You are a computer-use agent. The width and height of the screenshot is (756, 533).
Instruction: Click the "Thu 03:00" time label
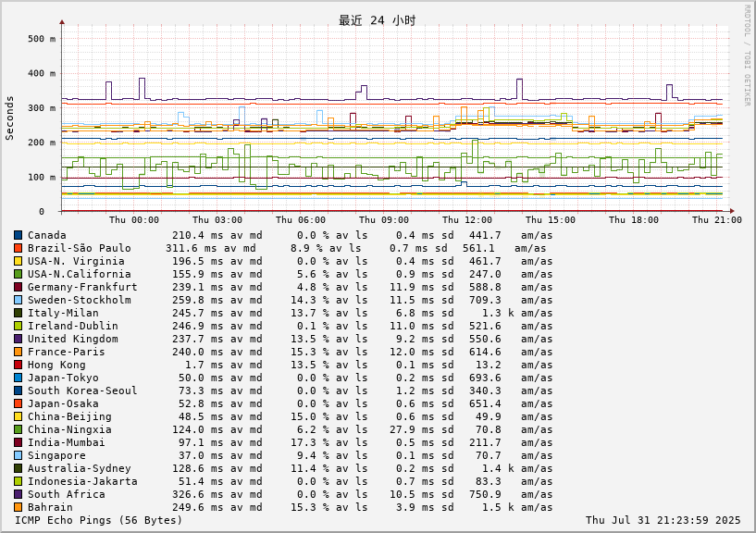[x=217, y=220]
